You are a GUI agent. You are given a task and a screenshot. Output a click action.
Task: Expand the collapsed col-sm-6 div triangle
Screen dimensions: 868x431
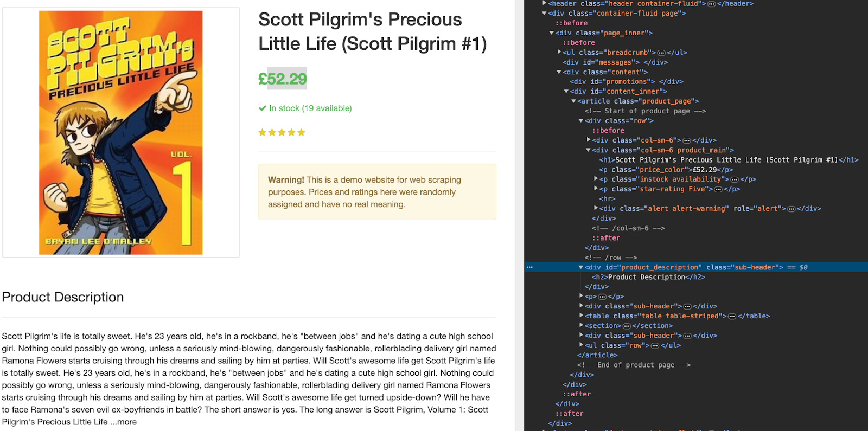588,140
